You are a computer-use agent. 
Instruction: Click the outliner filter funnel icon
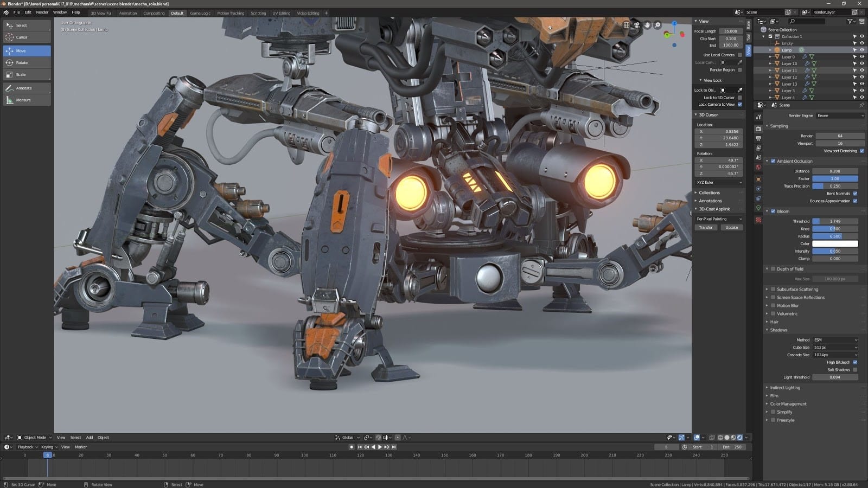coord(850,21)
